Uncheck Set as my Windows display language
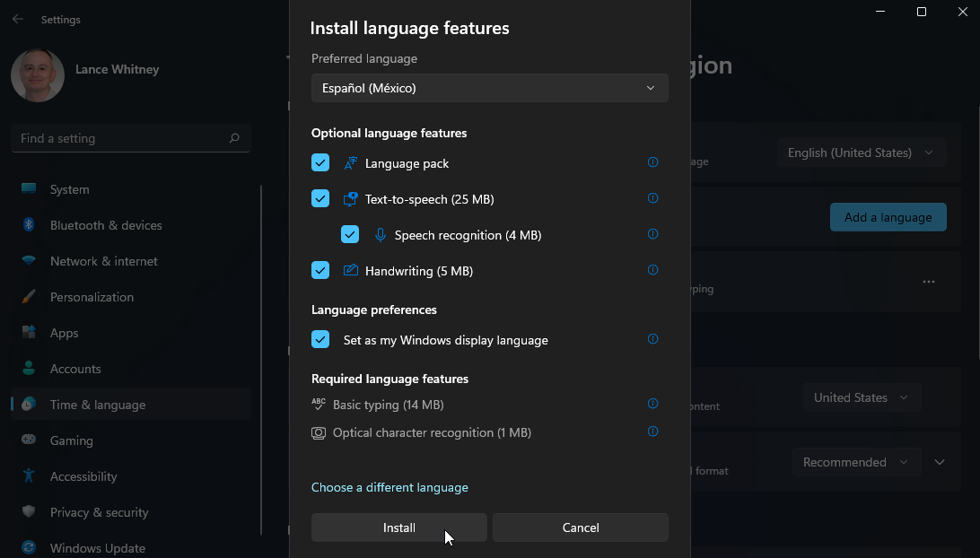 (x=319, y=339)
